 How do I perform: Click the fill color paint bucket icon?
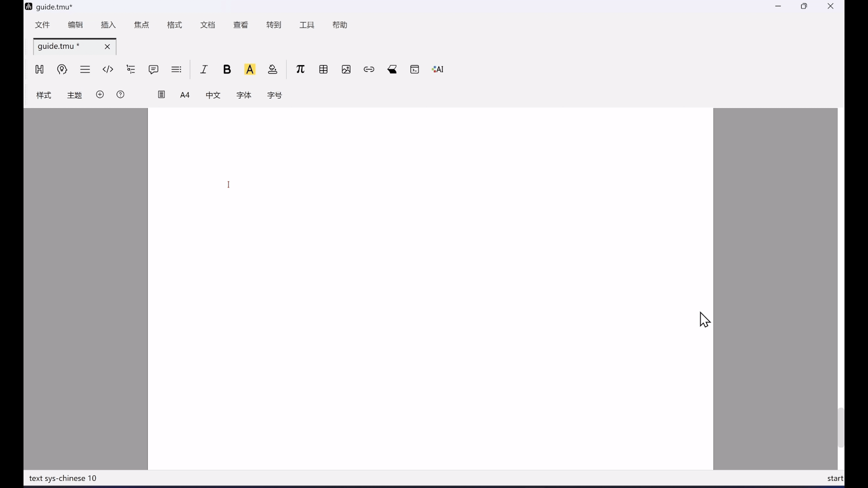273,69
